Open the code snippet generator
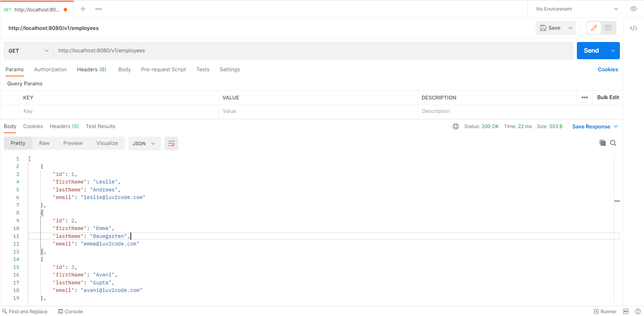The image size is (644, 316). [634, 28]
